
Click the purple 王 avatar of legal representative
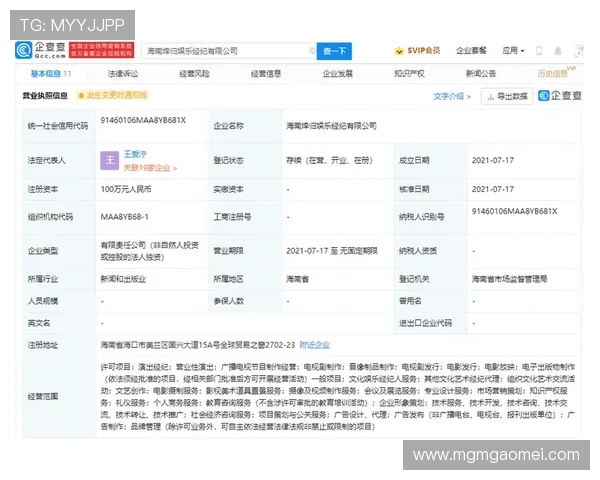point(110,160)
